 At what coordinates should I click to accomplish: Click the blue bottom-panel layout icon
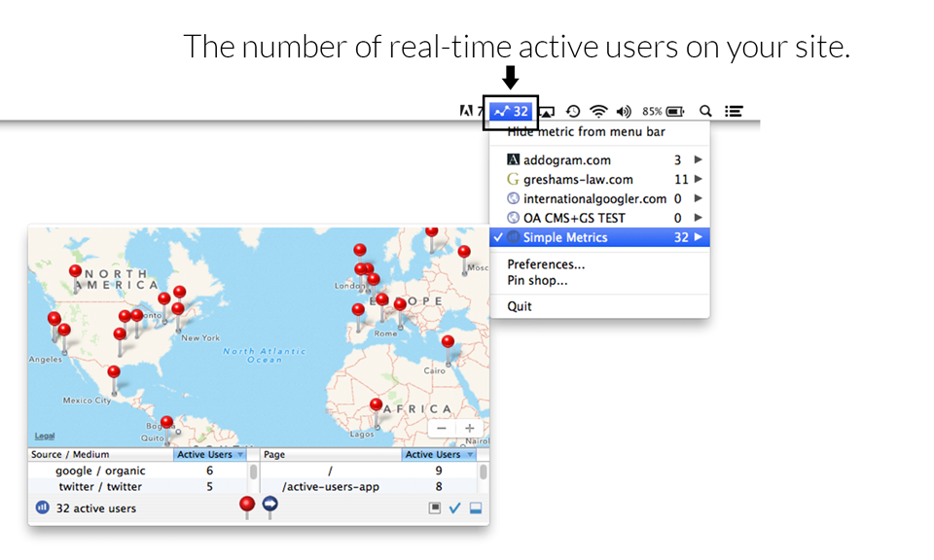476,507
